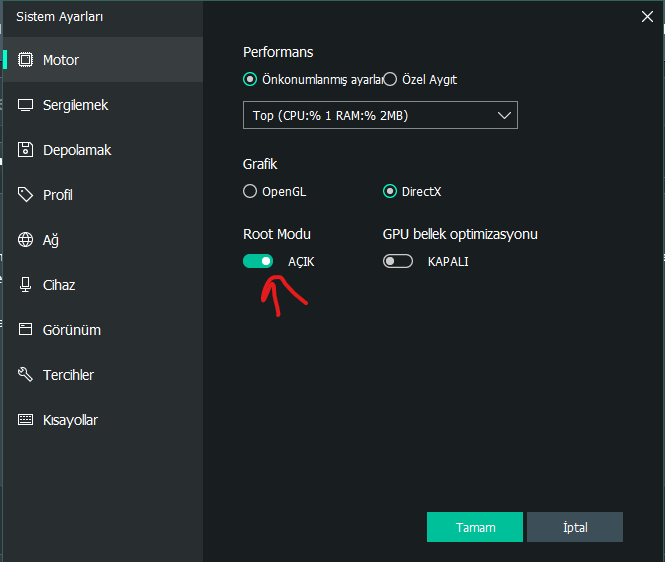This screenshot has height=562, width=665.
Task: Click the Görünüm window icon
Action: tap(25, 330)
